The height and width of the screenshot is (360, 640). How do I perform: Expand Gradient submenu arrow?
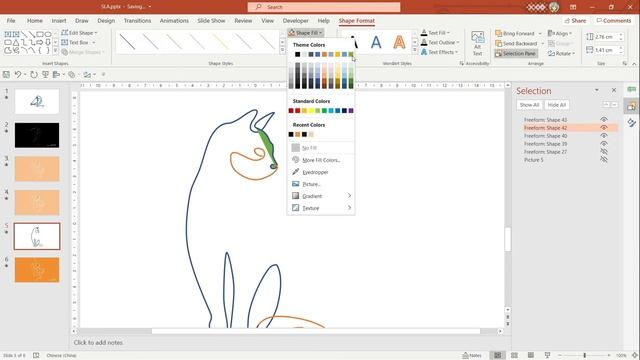coord(349,196)
